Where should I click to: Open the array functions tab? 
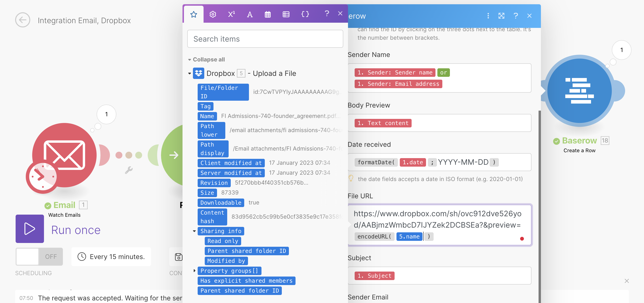[286, 14]
